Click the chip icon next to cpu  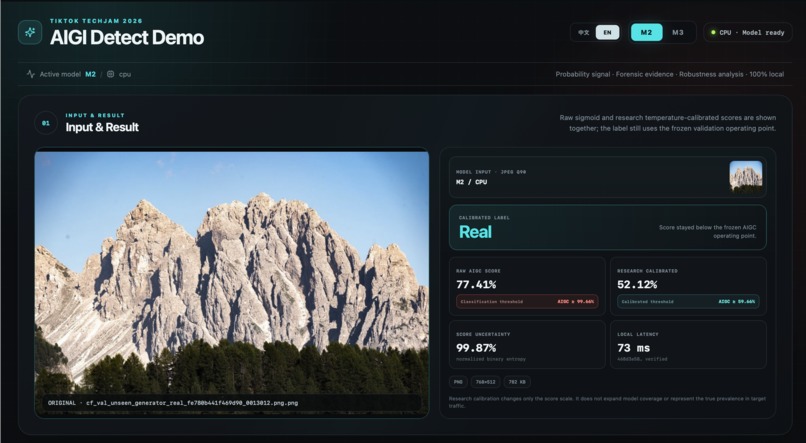click(x=111, y=74)
